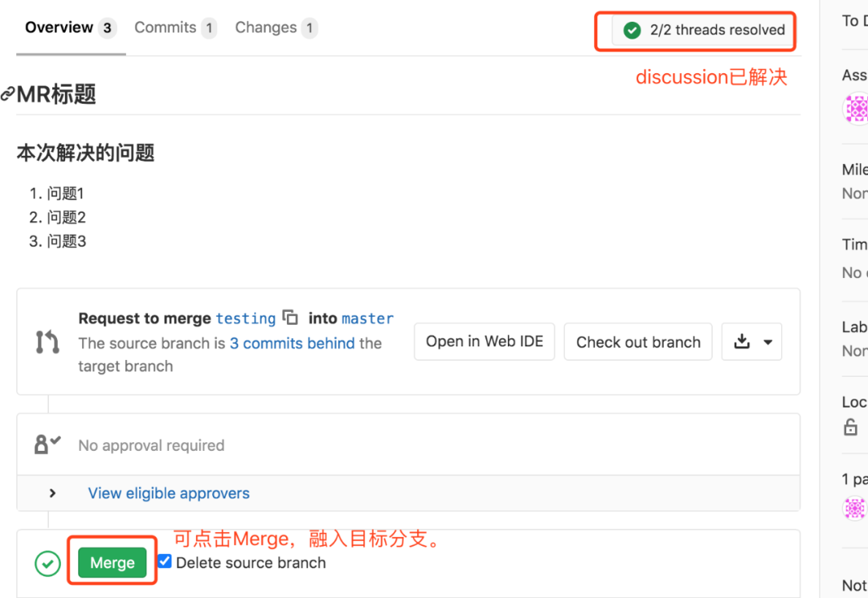This screenshot has height=598, width=868.
Task: Select the Overview tab
Action: [x=59, y=27]
